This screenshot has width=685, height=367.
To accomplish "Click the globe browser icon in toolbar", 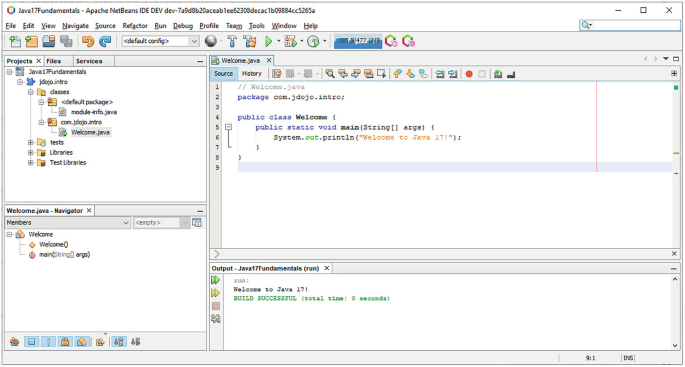I will coord(211,42).
